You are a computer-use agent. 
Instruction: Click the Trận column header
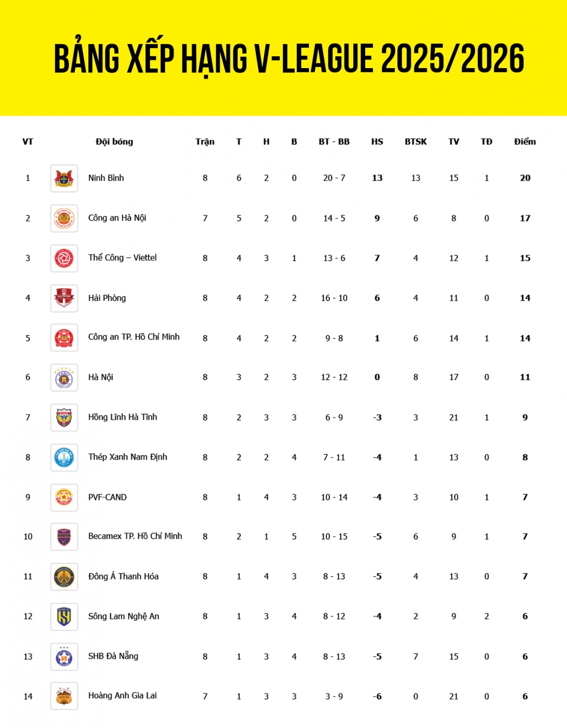205,142
